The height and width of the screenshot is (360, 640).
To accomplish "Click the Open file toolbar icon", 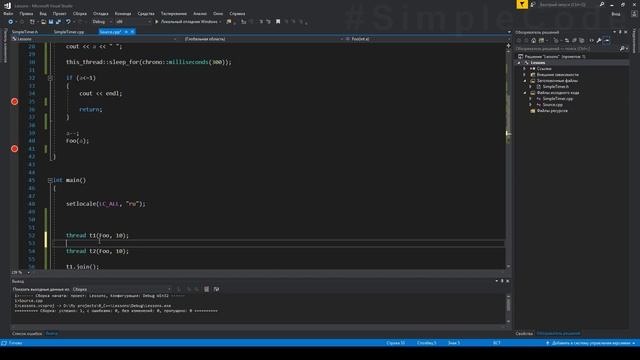I will pos(43,22).
